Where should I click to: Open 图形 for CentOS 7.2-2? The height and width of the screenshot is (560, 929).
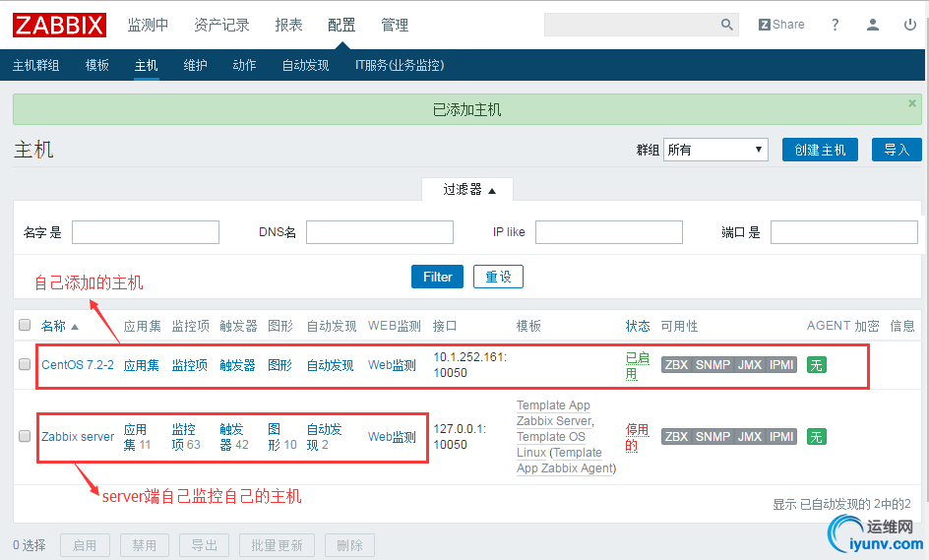click(x=280, y=365)
